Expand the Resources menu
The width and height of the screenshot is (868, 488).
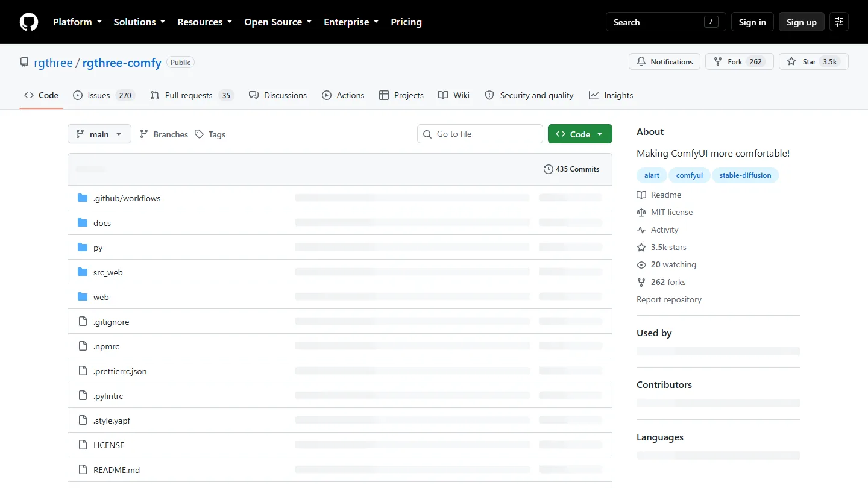(x=204, y=22)
